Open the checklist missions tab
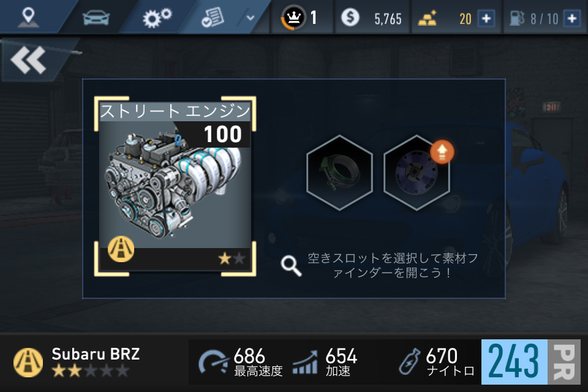The image size is (588, 392). (x=213, y=17)
